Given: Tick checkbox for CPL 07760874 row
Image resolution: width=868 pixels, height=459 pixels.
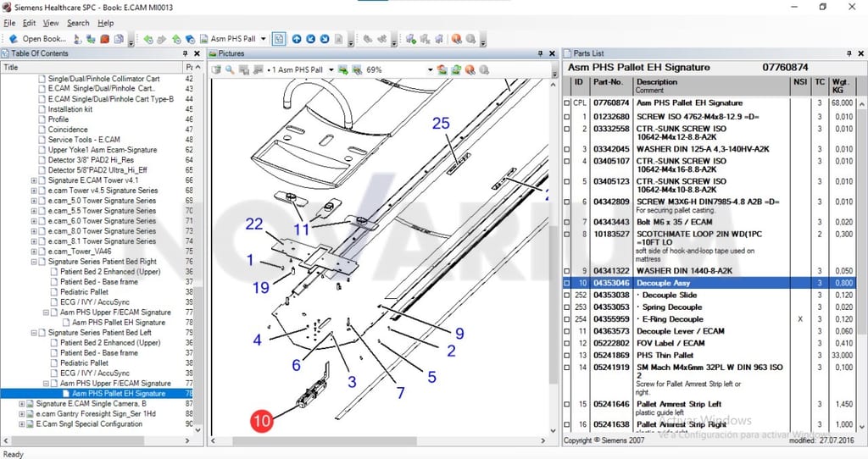Looking at the screenshot, I should 566,102.
